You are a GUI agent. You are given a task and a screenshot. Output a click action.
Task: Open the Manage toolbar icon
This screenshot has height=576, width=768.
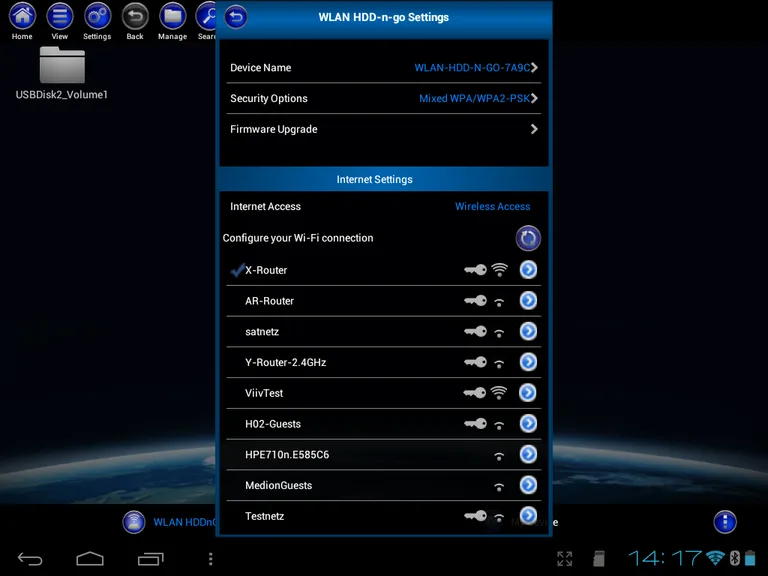point(172,21)
